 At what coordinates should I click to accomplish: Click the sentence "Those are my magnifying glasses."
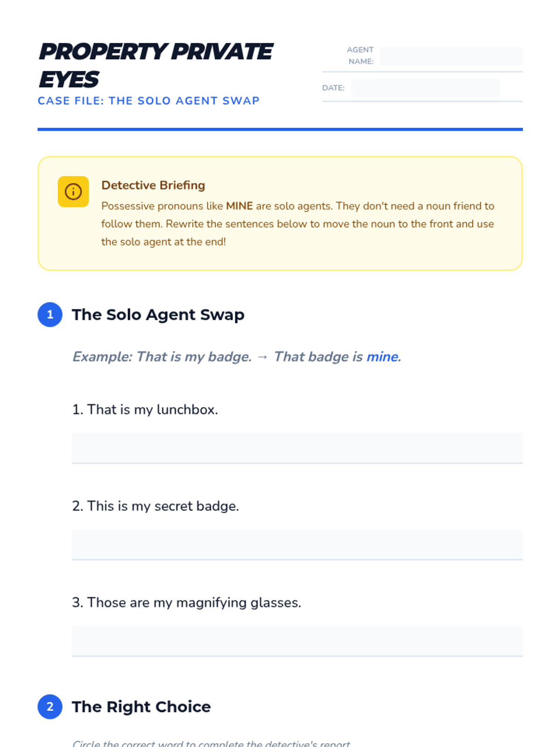click(187, 603)
